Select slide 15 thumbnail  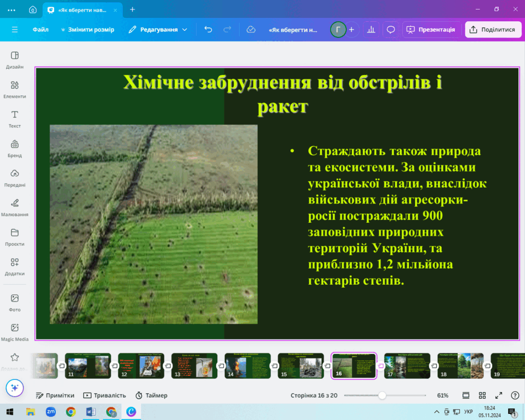pos(300,366)
